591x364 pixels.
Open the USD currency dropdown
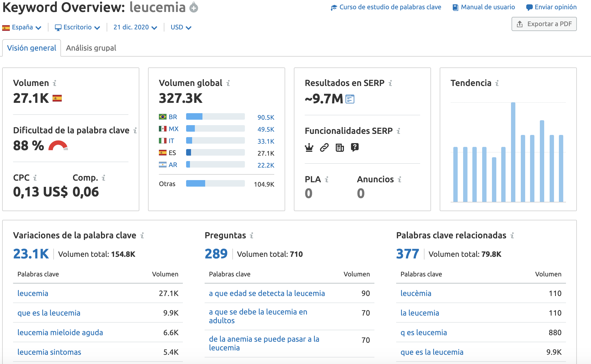point(181,27)
